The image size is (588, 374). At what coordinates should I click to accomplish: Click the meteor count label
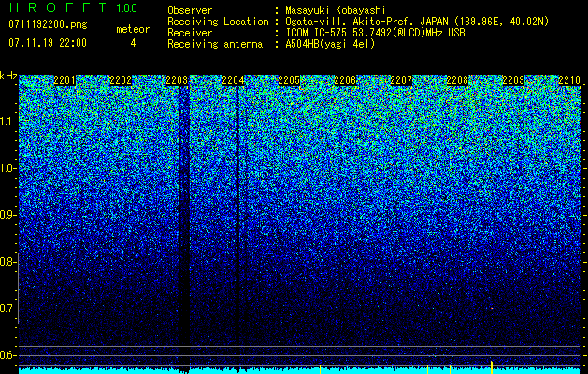[x=133, y=29]
